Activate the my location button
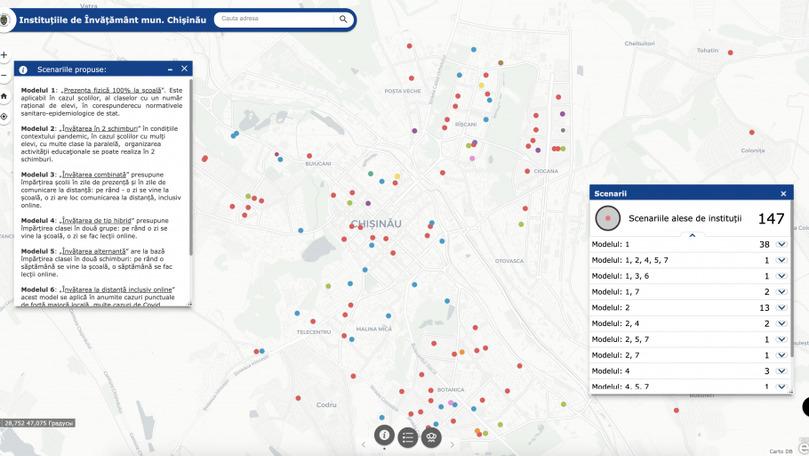The image size is (809, 456). pos(4,117)
